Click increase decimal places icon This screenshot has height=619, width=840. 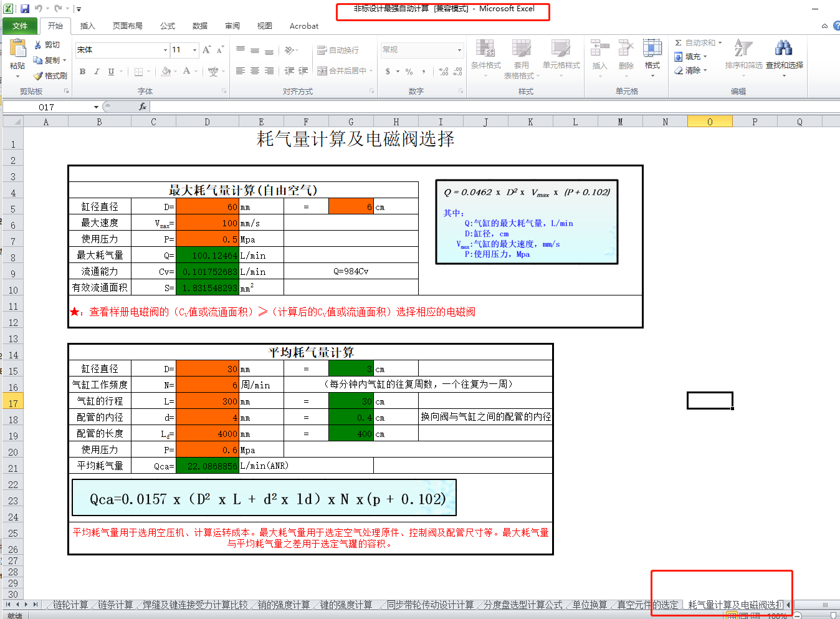coord(444,72)
